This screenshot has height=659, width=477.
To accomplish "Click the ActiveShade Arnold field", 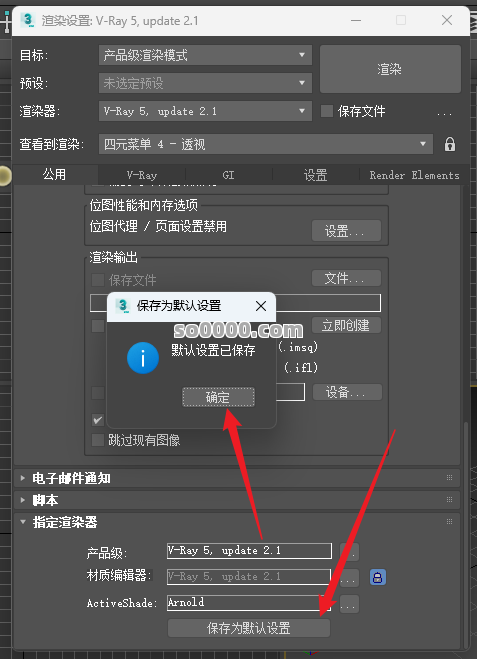I will tap(249, 602).
